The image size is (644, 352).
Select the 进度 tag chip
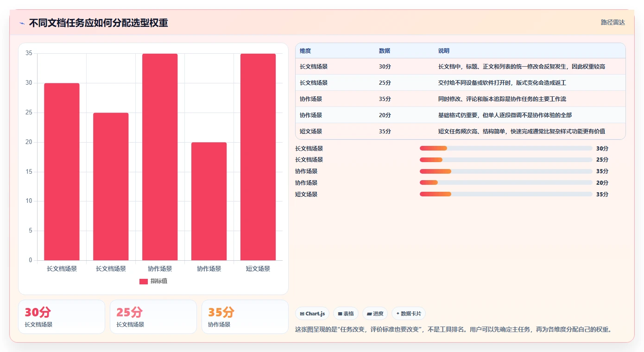pyautogui.click(x=375, y=314)
